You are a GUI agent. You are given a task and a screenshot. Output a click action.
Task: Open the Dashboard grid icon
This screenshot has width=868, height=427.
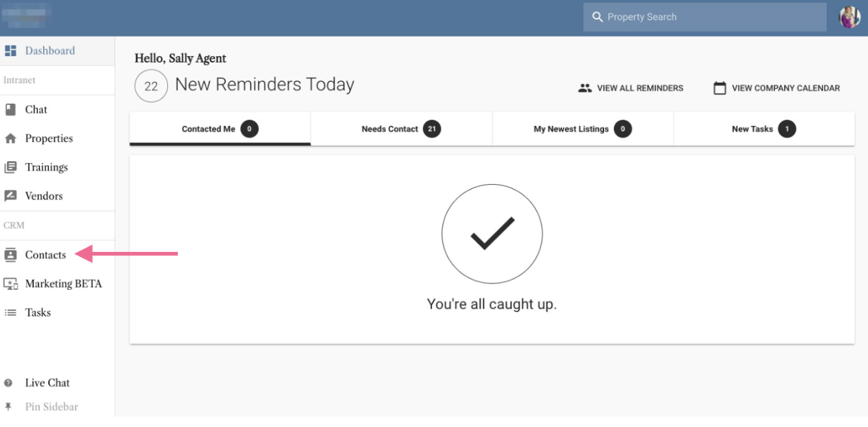click(10, 50)
